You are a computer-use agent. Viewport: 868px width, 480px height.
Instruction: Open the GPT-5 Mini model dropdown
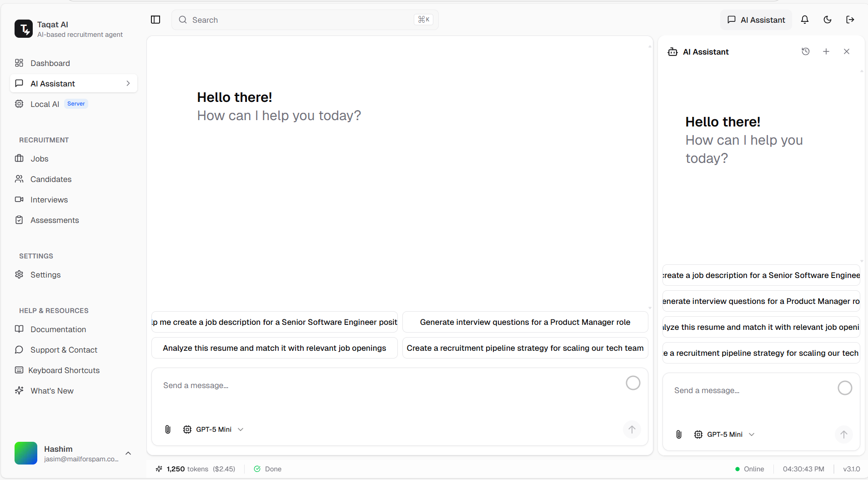pyautogui.click(x=213, y=429)
